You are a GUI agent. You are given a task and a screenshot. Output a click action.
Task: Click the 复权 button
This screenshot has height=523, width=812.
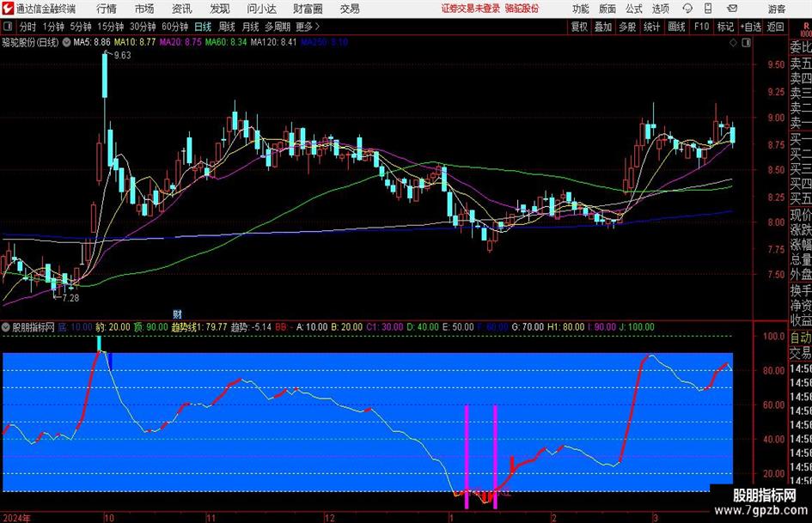pos(579,27)
